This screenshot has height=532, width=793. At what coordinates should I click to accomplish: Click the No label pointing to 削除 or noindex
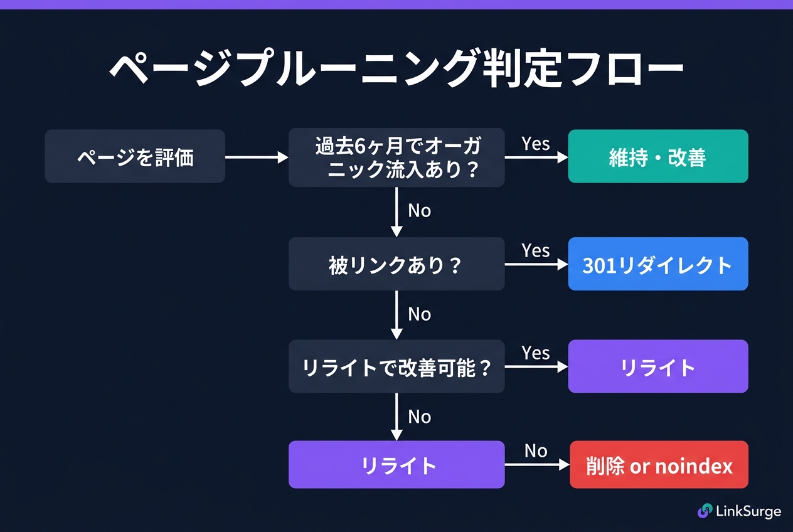point(535,451)
